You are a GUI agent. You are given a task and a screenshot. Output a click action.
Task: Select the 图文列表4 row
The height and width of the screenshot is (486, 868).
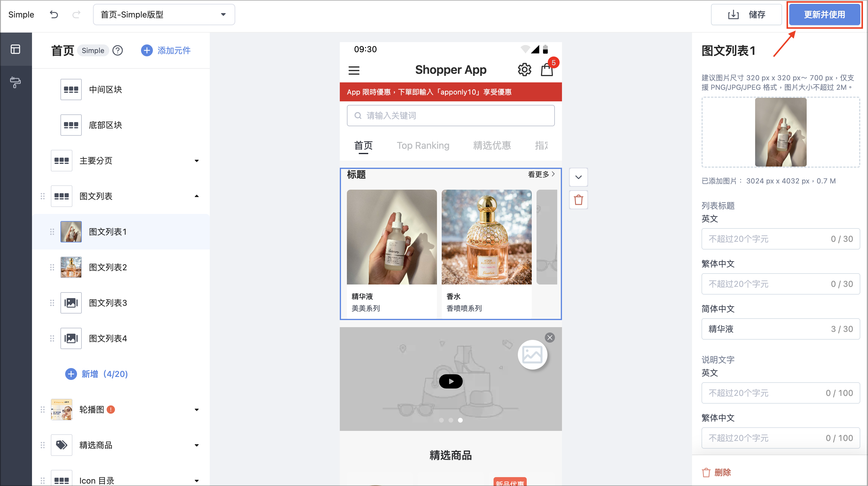pyautogui.click(x=121, y=338)
